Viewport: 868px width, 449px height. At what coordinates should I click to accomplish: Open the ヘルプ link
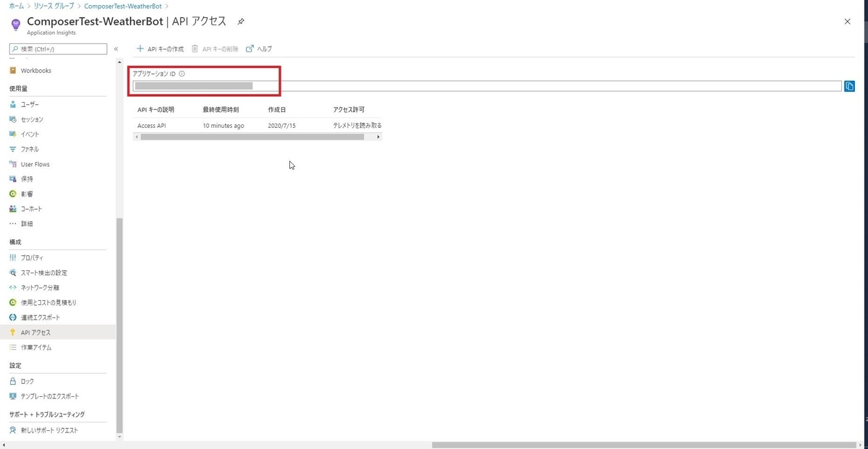point(259,48)
